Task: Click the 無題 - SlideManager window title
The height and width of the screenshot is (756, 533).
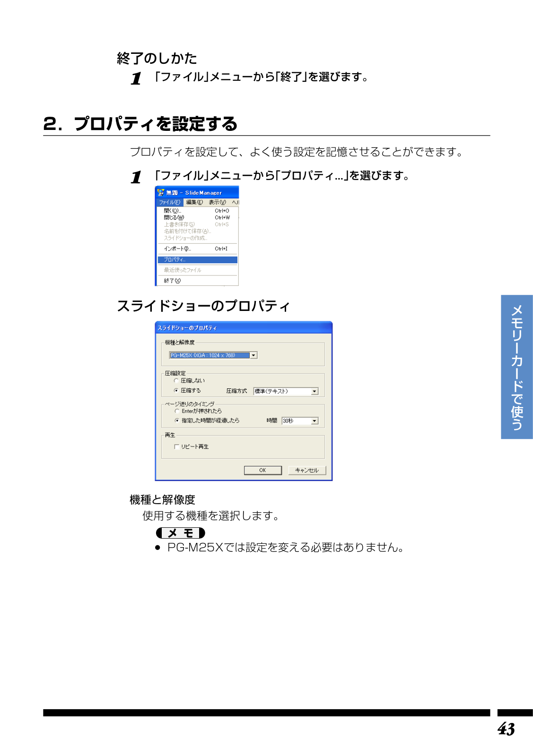Action: click(x=193, y=193)
